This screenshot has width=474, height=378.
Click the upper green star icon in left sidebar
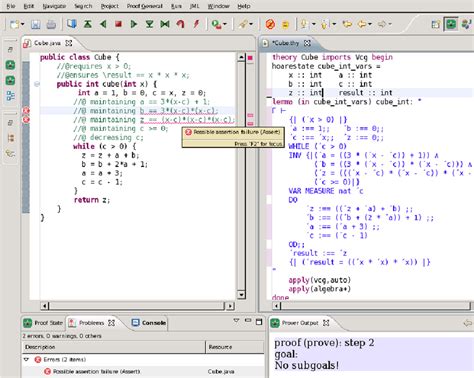(10, 65)
